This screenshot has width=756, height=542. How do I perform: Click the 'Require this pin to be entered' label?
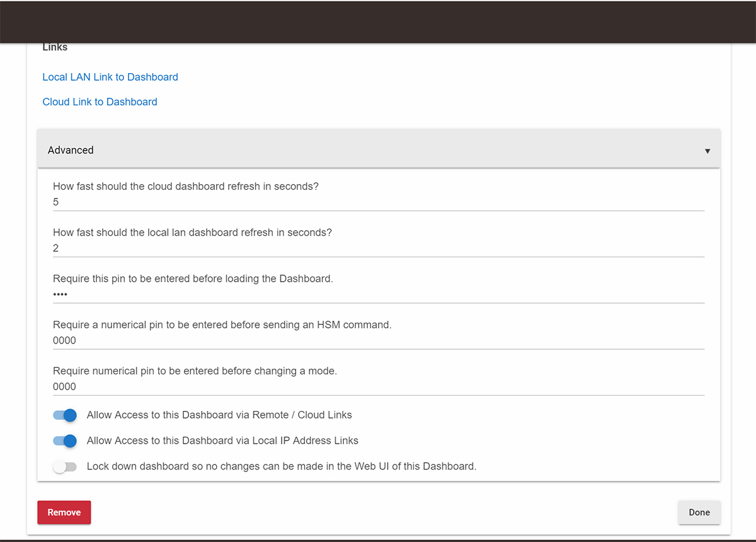[193, 279]
